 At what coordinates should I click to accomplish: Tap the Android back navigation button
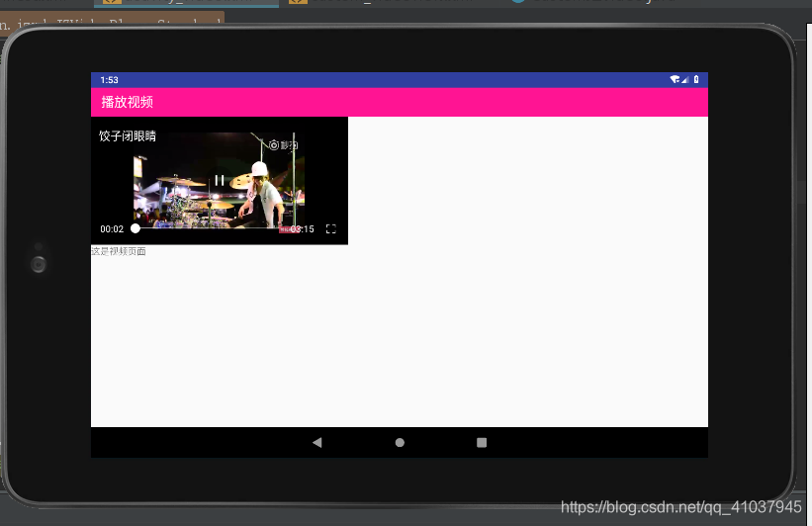click(316, 442)
